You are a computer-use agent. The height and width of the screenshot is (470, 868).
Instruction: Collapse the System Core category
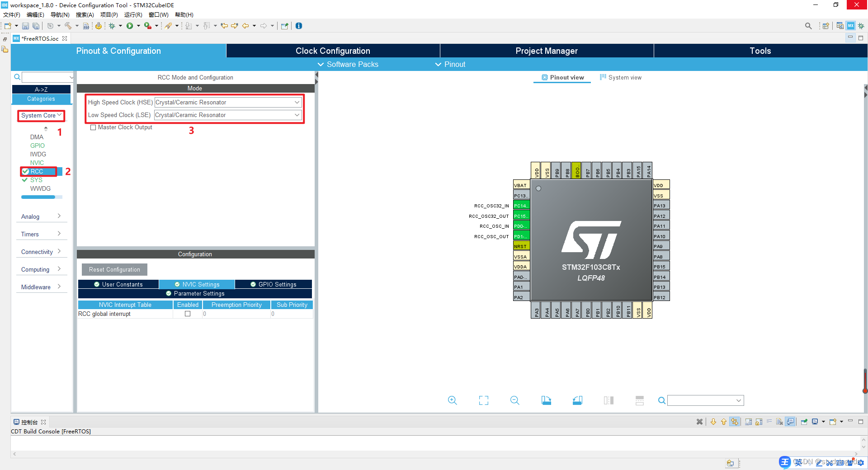tap(41, 116)
